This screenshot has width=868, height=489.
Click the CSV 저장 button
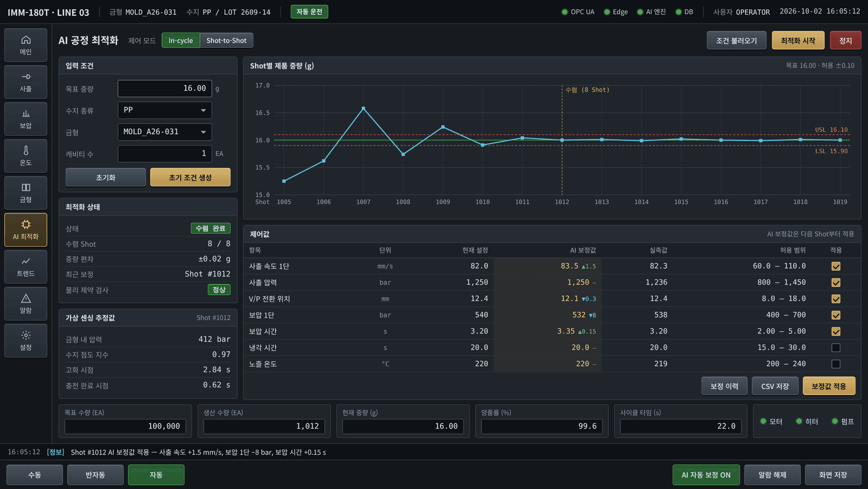[x=775, y=386]
